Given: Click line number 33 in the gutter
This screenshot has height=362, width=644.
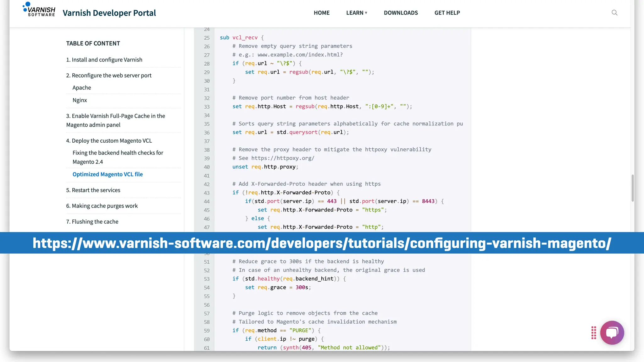Looking at the screenshot, I should click(207, 107).
